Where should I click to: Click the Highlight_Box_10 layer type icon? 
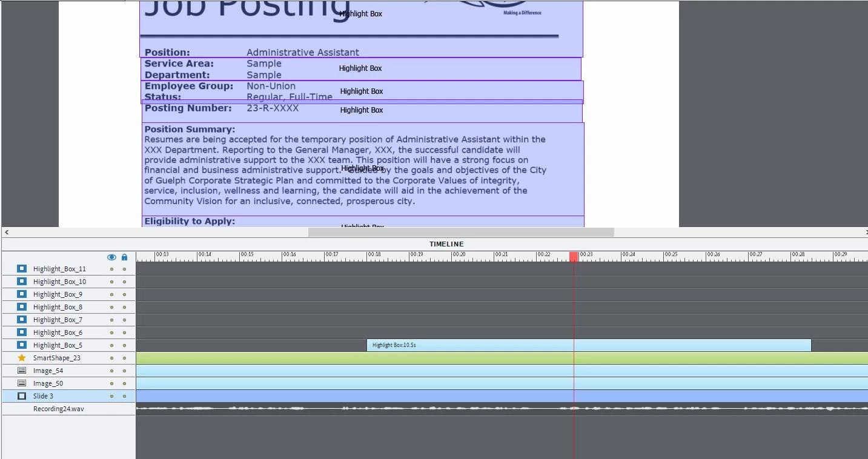tap(22, 281)
